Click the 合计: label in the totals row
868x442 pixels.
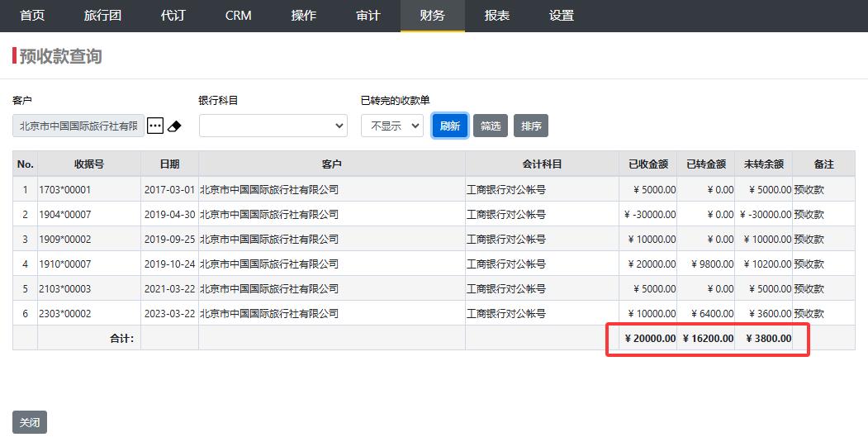pyautogui.click(x=121, y=339)
